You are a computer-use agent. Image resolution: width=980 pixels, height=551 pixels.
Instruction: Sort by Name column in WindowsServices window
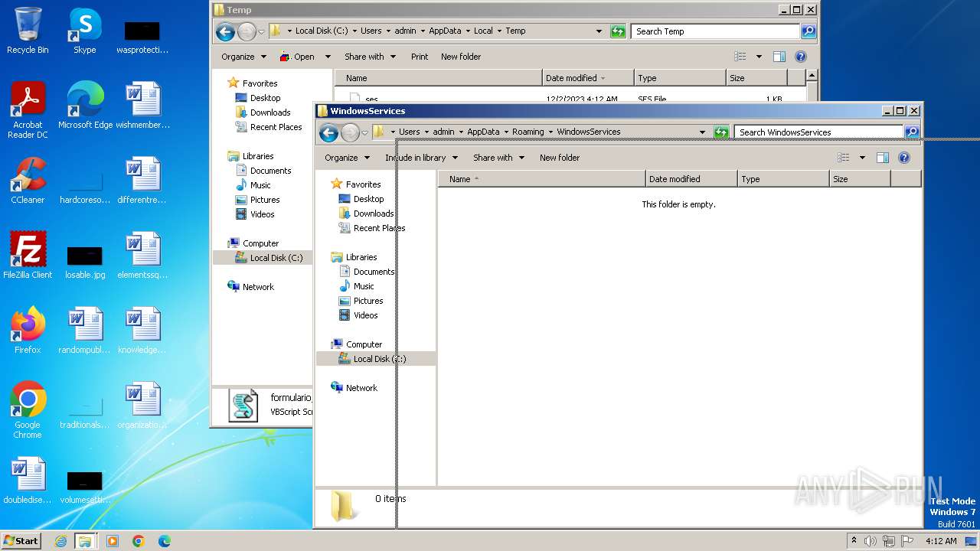(x=542, y=179)
